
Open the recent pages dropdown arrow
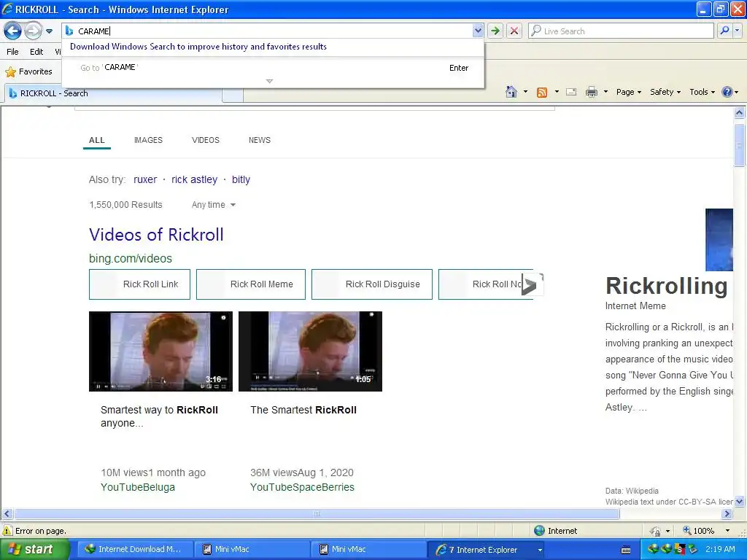[49, 31]
